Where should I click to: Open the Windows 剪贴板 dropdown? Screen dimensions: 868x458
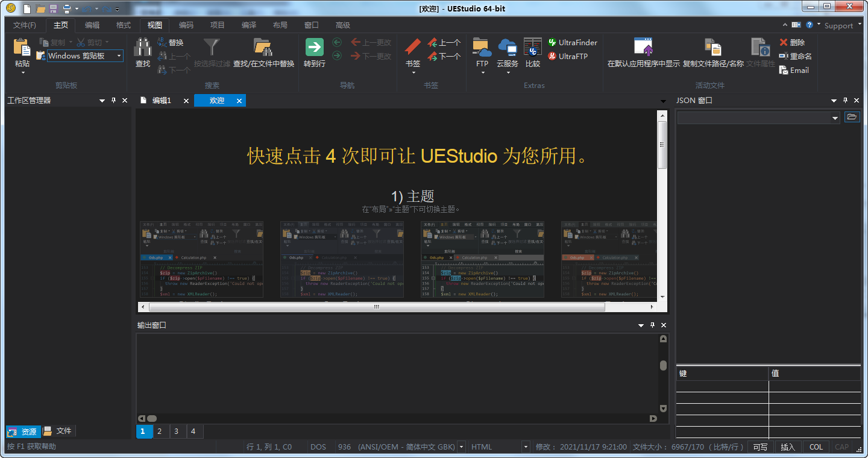[x=119, y=56]
